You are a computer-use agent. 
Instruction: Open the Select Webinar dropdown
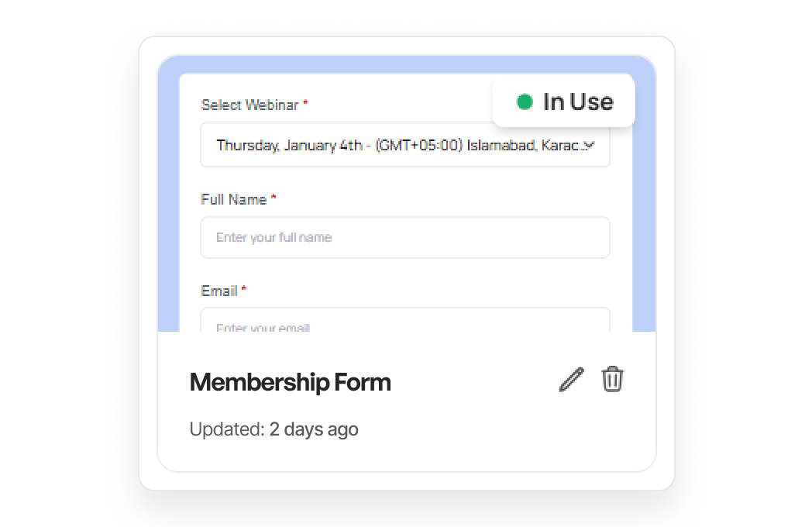point(405,145)
